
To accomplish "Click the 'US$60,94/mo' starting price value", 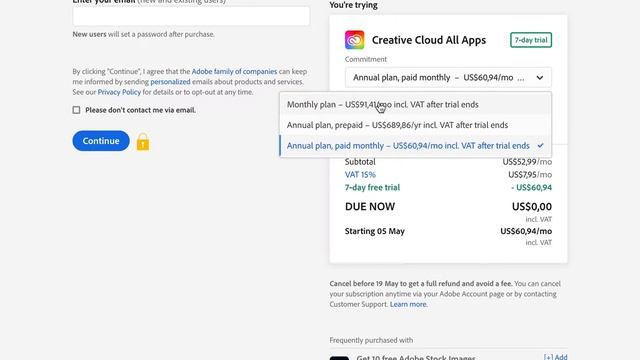I will tap(526, 231).
